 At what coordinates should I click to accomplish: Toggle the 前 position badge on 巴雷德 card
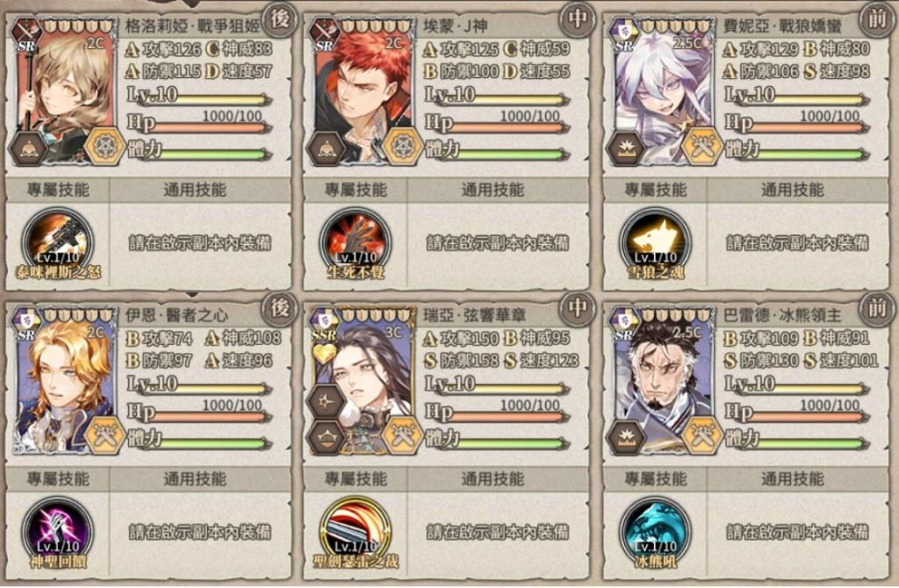(877, 308)
